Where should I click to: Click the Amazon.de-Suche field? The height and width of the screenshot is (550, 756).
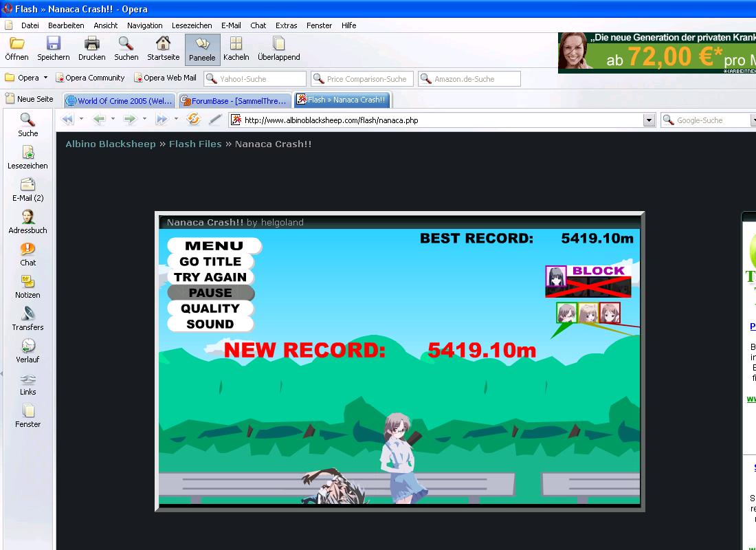(469, 78)
